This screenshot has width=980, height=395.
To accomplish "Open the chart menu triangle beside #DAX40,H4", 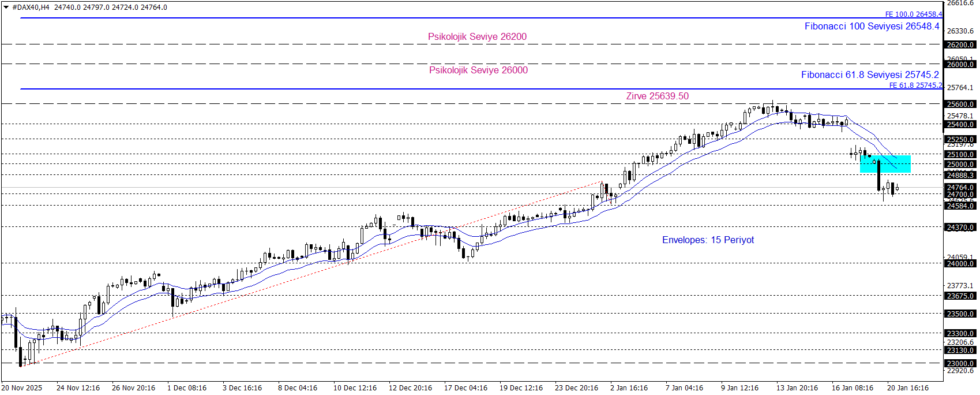I will coord(6,8).
